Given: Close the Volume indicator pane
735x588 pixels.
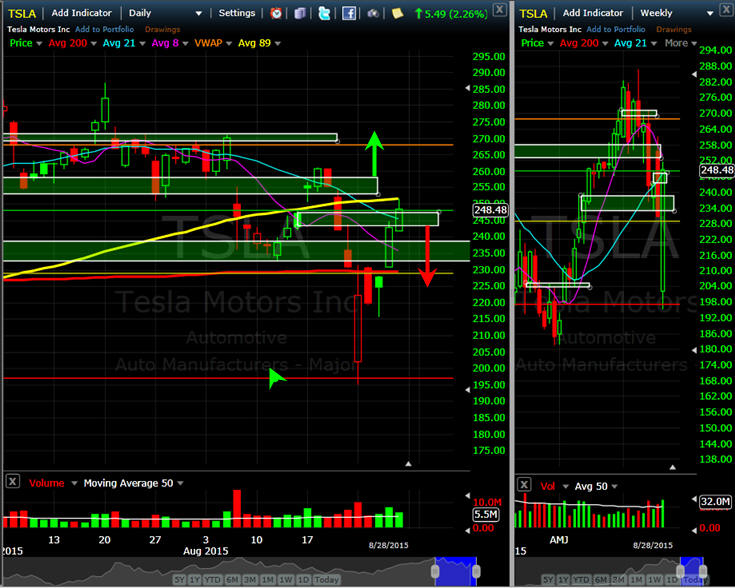Looking at the screenshot, I should 13,481.
